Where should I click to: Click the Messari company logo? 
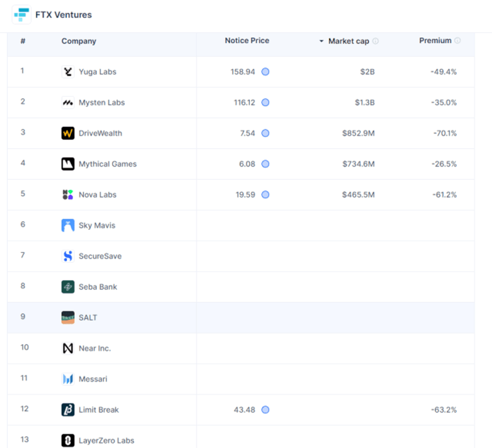(68, 379)
